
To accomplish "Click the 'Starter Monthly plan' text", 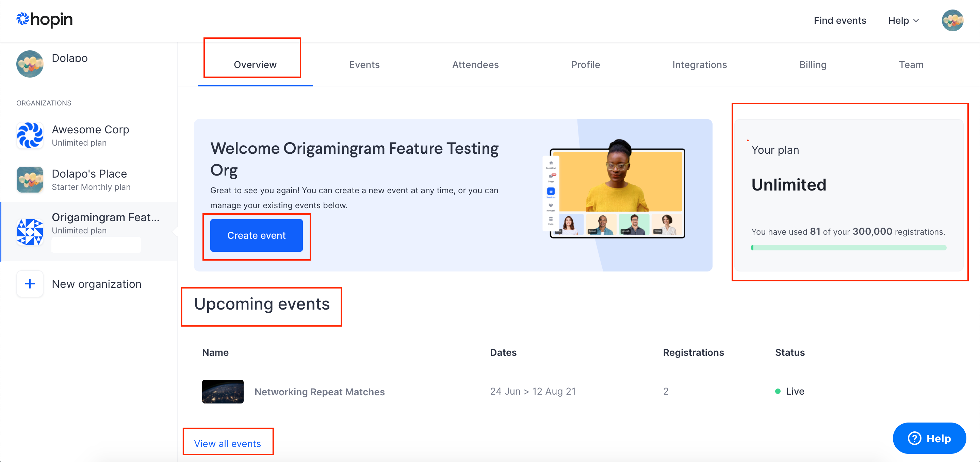I will [91, 187].
